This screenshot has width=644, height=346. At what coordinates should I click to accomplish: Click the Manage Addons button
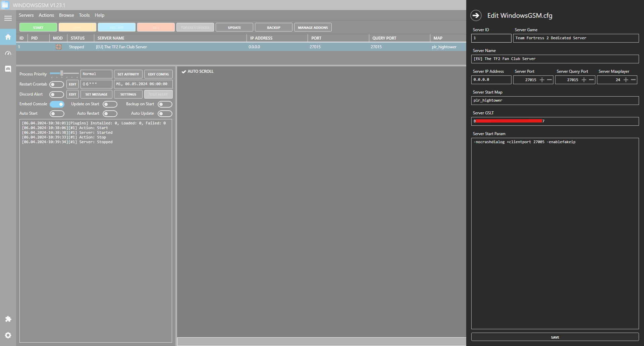(x=313, y=27)
